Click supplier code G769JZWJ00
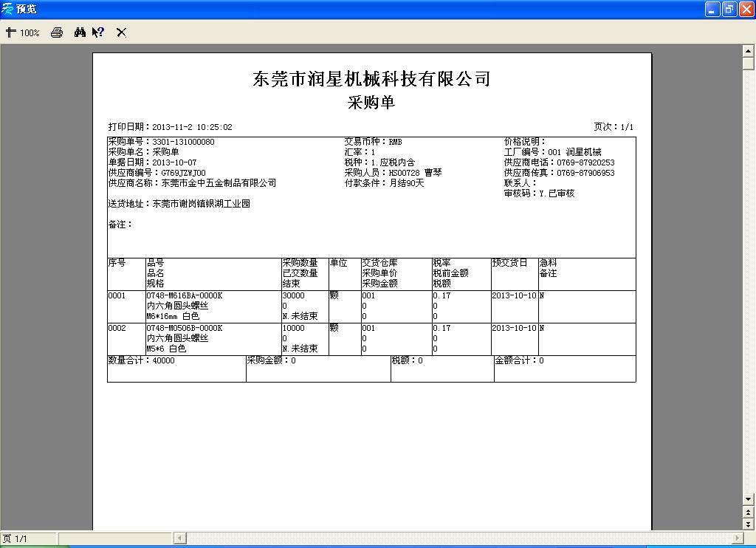This screenshot has height=548, width=756. [183, 173]
